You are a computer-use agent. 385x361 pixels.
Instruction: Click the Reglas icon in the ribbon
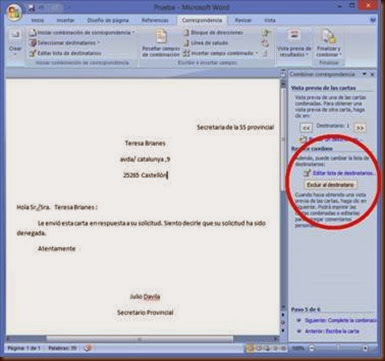pyautogui.click(x=265, y=33)
